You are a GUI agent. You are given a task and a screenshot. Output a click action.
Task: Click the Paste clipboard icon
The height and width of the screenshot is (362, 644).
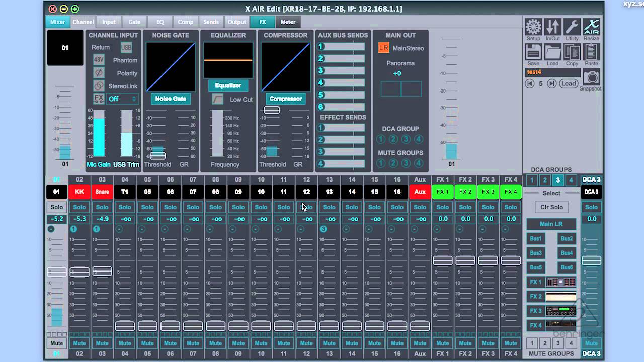(x=591, y=52)
